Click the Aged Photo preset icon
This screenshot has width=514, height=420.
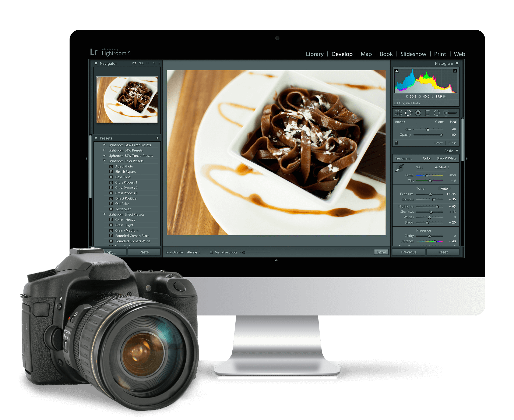111,166
